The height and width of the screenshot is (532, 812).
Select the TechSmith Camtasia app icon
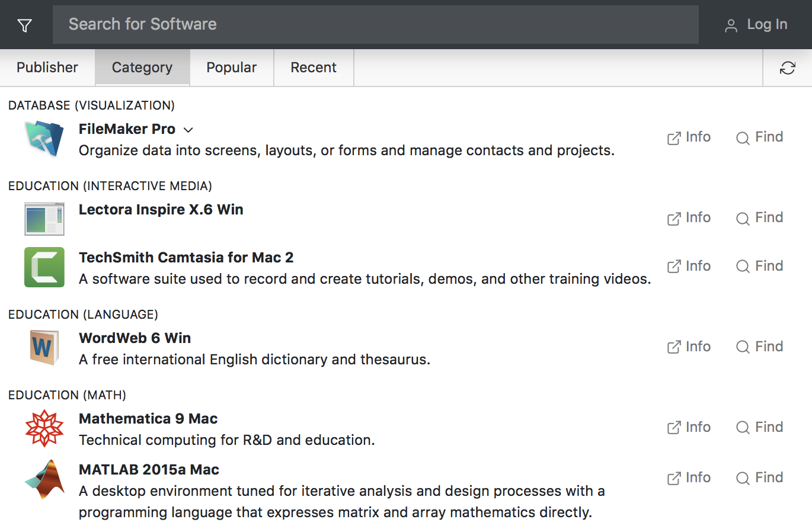tap(44, 267)
